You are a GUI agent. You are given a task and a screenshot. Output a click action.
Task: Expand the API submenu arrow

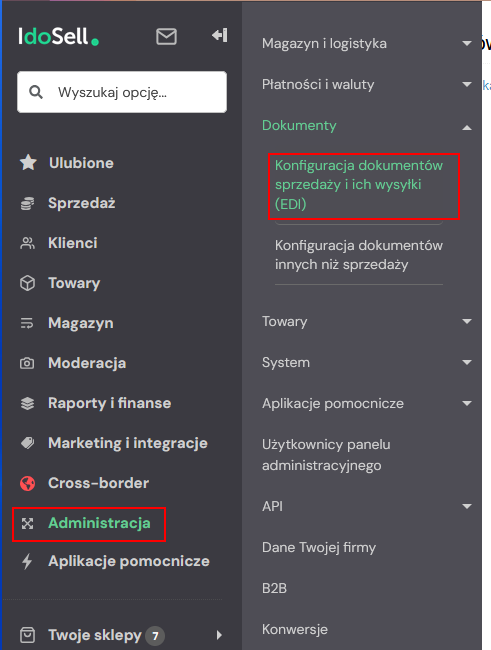click(x=467, y=506)
